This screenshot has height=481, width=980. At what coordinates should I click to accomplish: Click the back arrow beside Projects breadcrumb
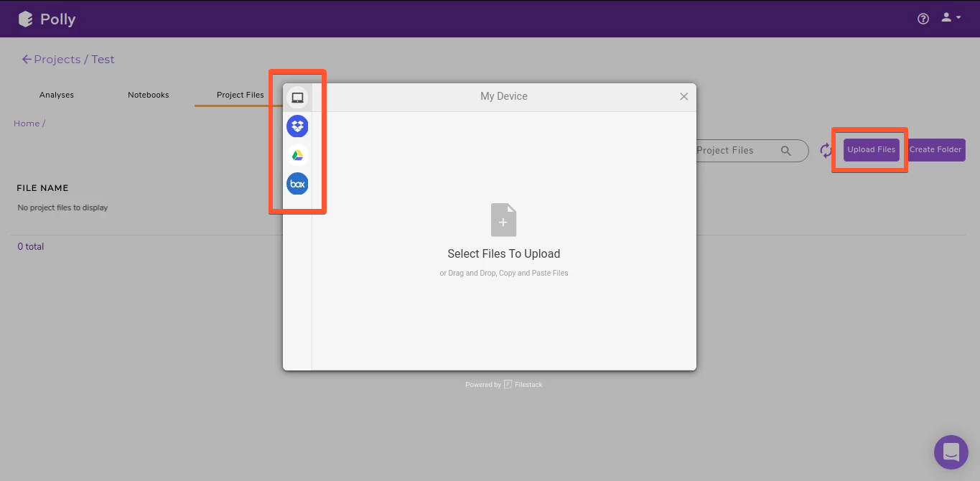(26, 59)
